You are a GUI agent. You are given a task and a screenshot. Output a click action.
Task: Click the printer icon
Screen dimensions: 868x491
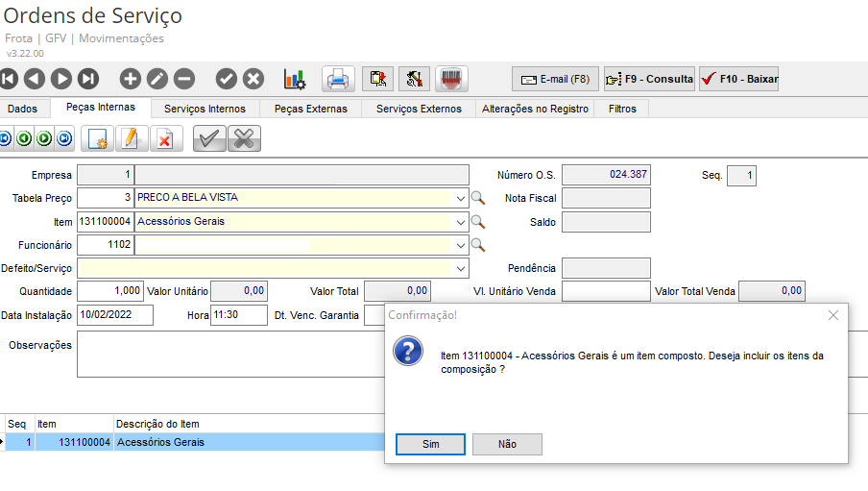(x=338, y=79)
